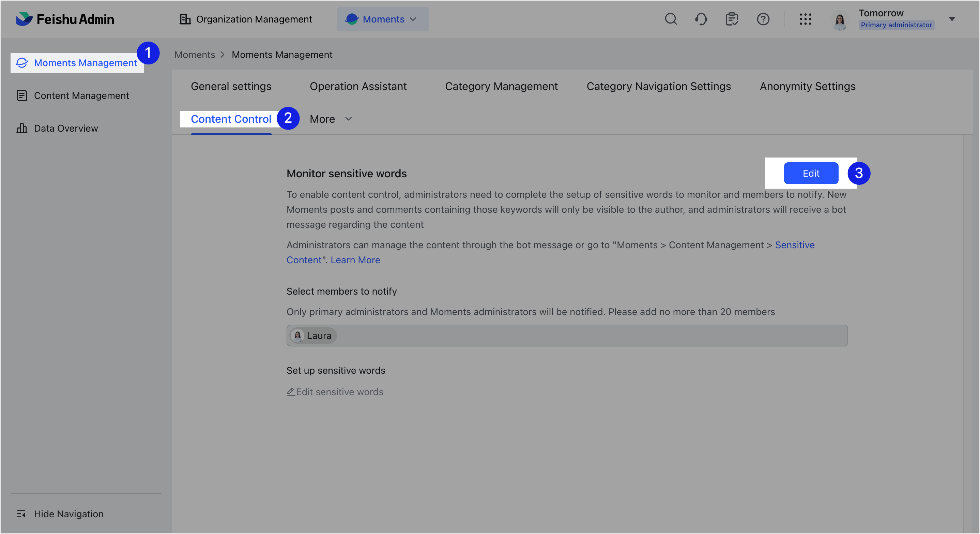
Task: Switch to the Anonymity Settings tab
Action: [x=807, y=86]
